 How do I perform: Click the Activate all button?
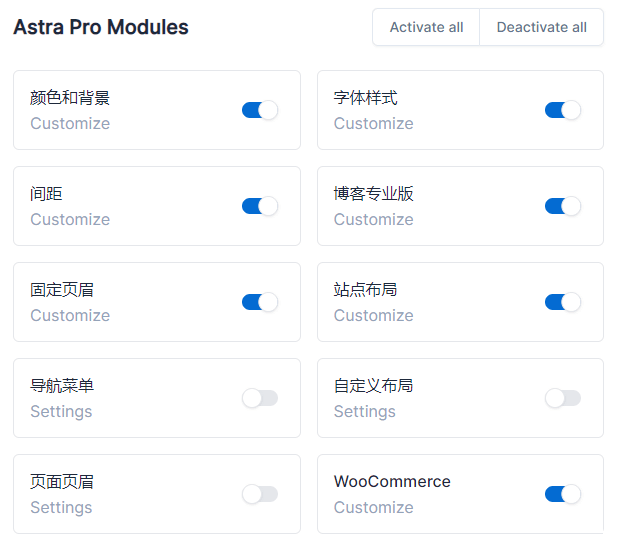426,27
